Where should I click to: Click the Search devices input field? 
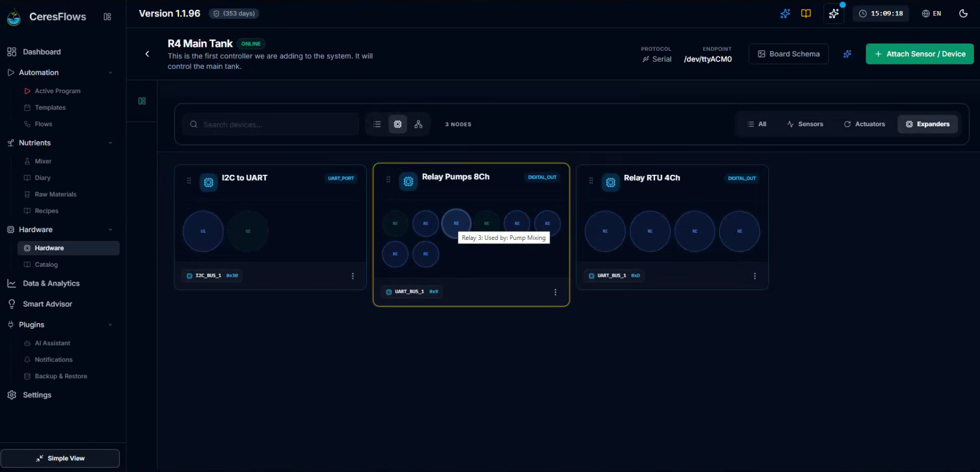[271, 125]
